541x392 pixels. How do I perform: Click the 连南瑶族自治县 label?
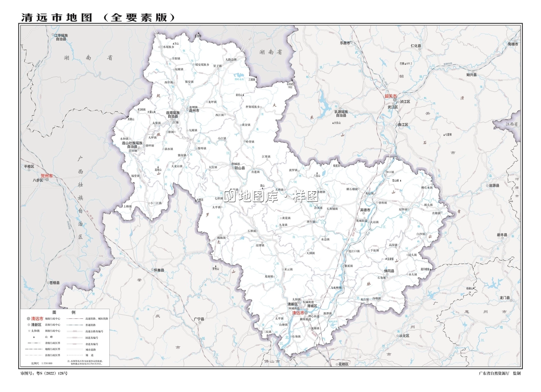click(x=173, y=115)
